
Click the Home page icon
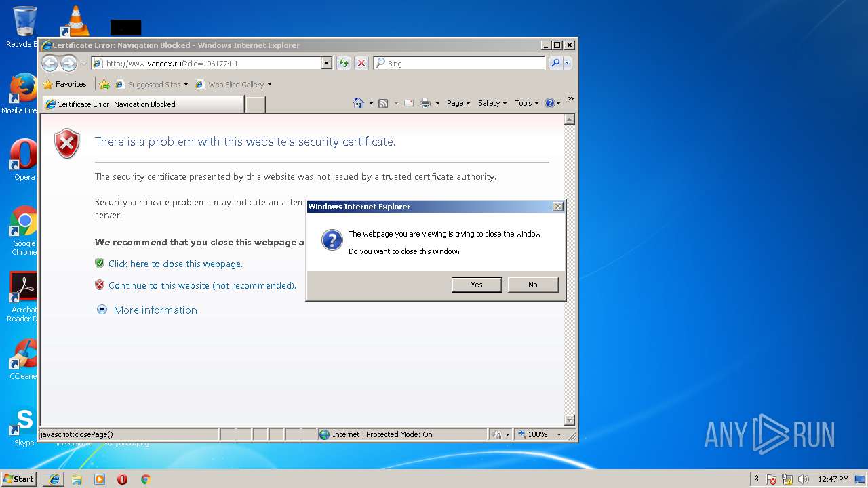pos(359,103)
